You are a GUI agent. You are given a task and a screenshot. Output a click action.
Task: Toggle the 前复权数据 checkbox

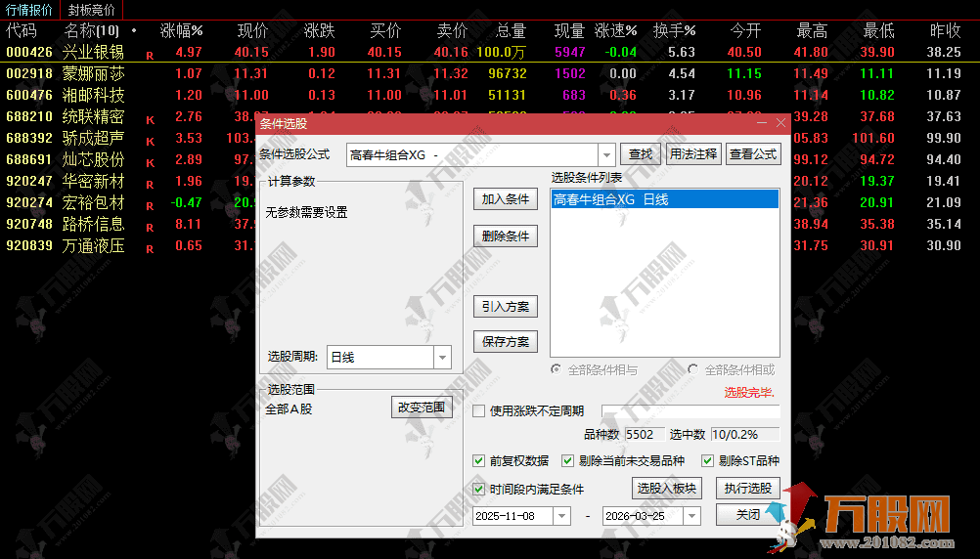pos(478,461)
